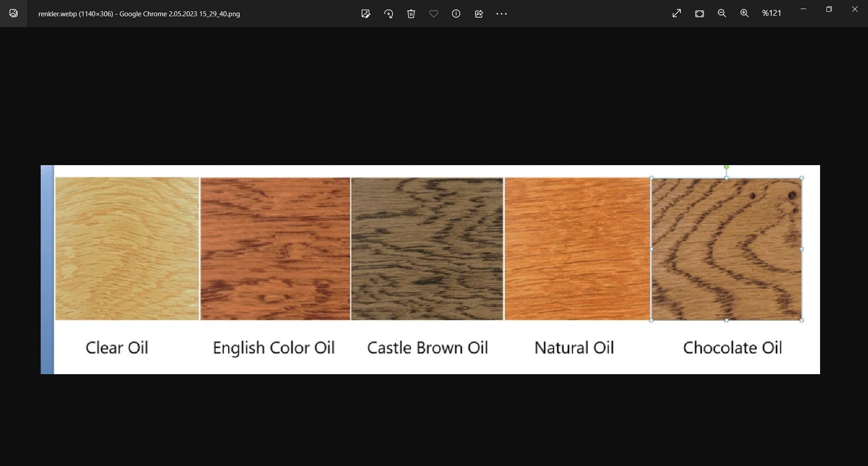Click the Chocolate Oil text label

[x=732, y=347]
